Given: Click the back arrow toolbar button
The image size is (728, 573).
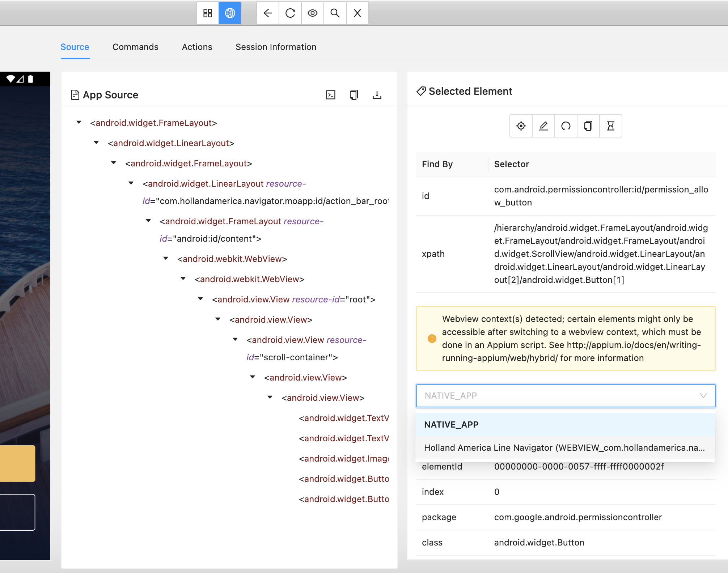Looking at the screenshot, I should coord(268,13).
